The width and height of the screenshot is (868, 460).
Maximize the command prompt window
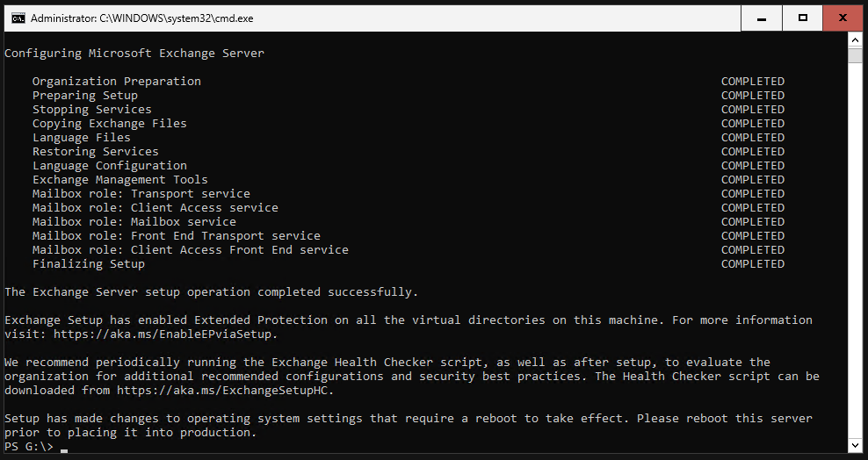803,18
